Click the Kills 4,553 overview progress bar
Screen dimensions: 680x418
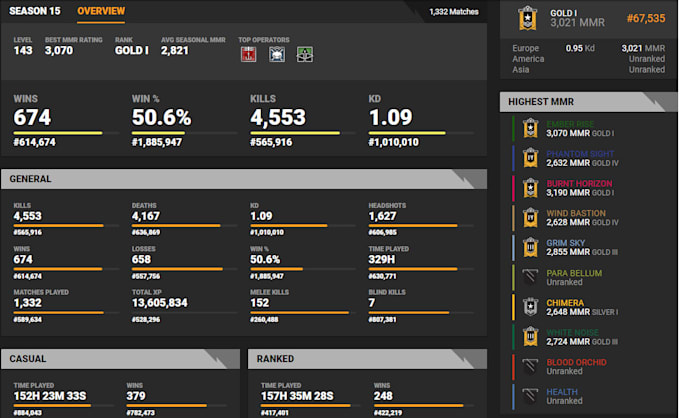pyautogui.click(x=303, y=133)
